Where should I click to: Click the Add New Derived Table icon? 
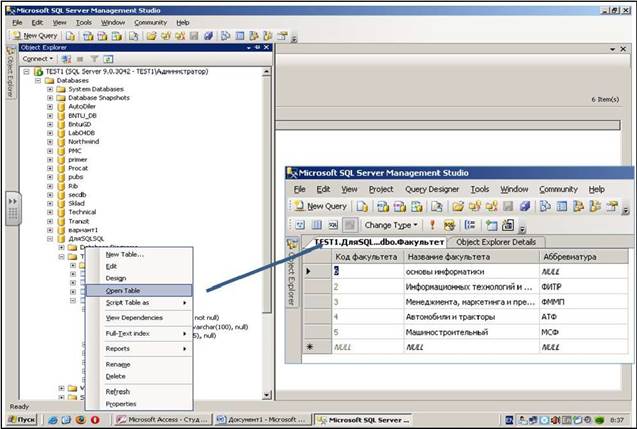pyautogui.click(x=508, y=225)
